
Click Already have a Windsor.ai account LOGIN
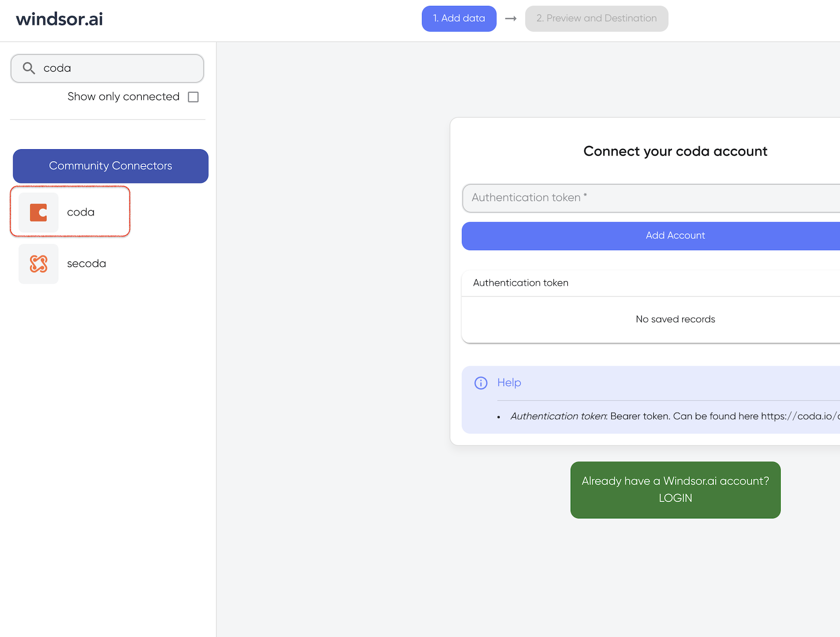pos(675,490)
